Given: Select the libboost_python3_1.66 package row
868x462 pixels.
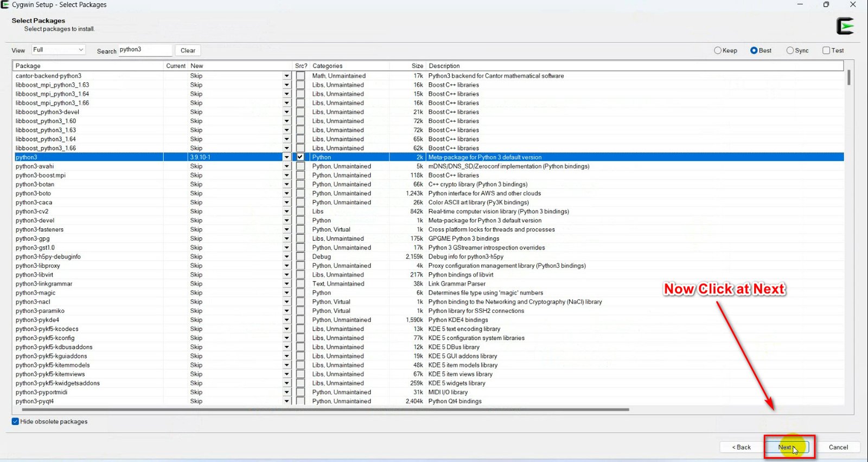Looking at the screenshot, I should (x=428, y=149).
